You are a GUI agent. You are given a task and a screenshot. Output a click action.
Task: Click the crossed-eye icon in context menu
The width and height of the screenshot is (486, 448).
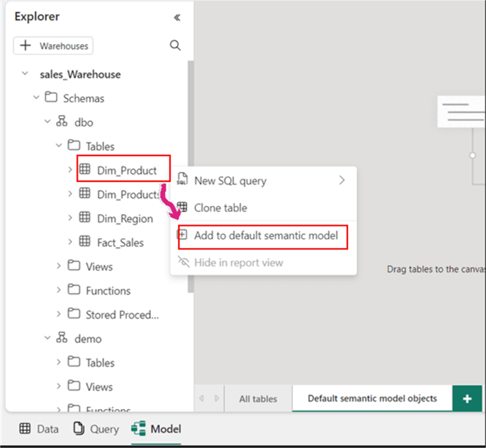[183, 262]
